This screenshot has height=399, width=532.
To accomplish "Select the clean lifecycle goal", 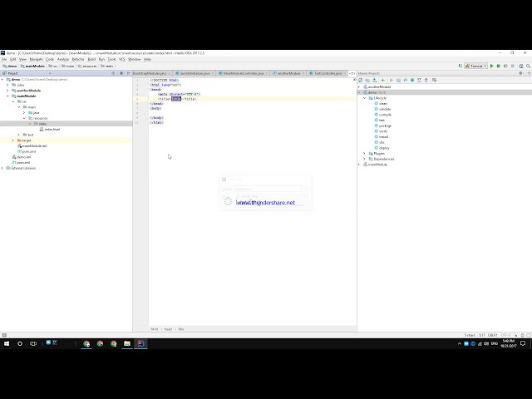I will [x=381, y=103].
